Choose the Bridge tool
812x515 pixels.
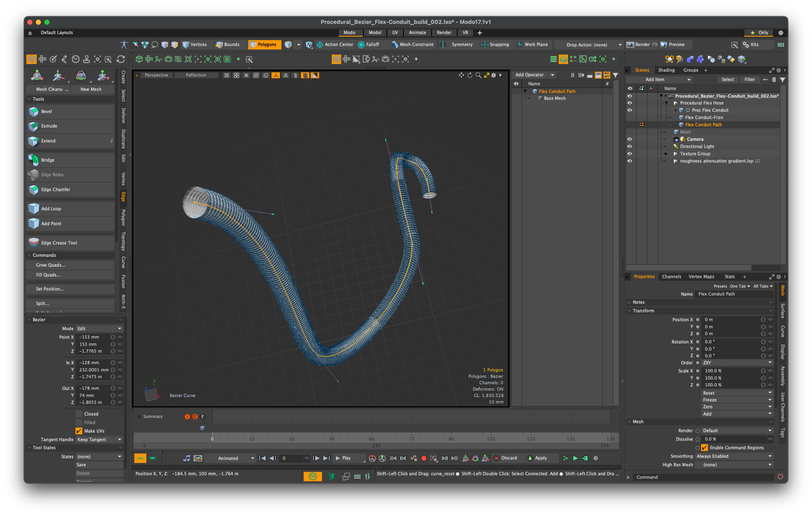tap(71, 160)
